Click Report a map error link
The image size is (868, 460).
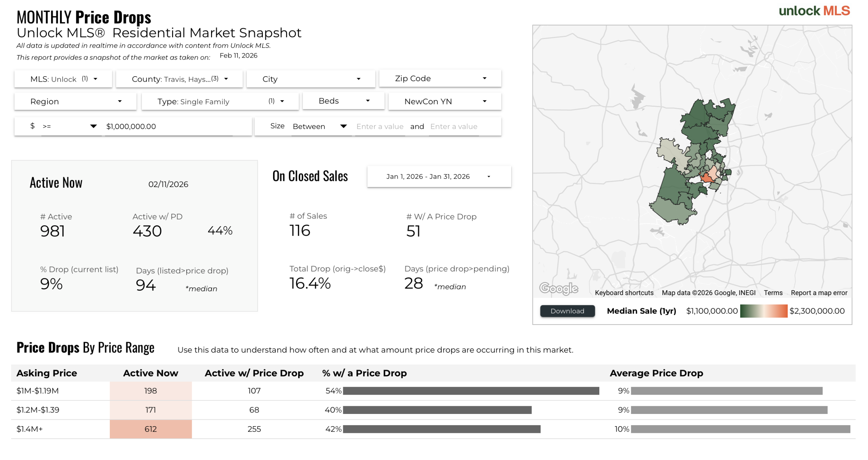[819, 293]
